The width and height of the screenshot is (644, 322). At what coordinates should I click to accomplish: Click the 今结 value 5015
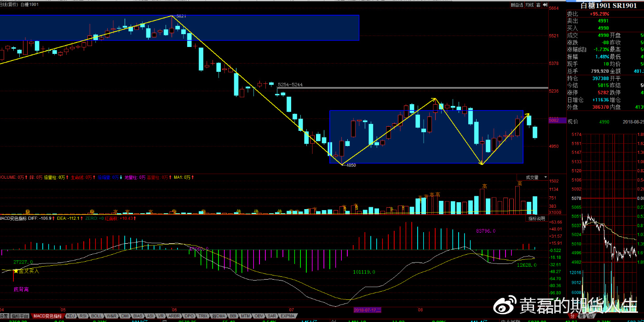[x=603, y=85]
